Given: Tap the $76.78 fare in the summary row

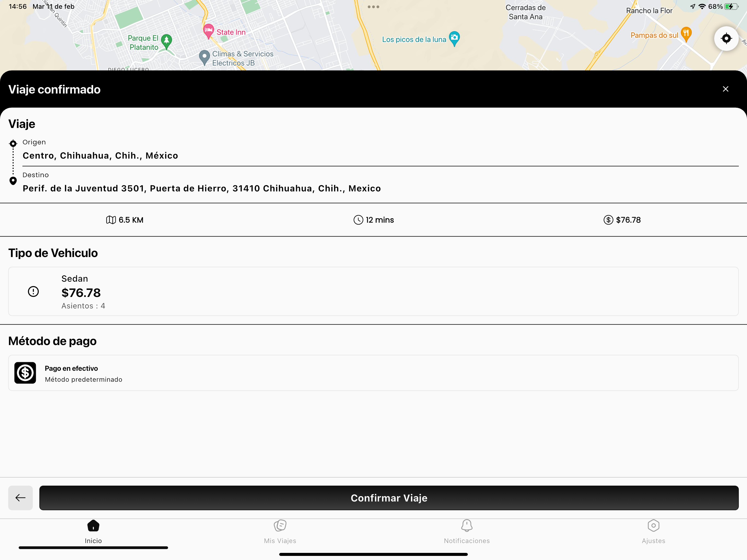Looking at the screenshot, I should [x=628, y=220].
